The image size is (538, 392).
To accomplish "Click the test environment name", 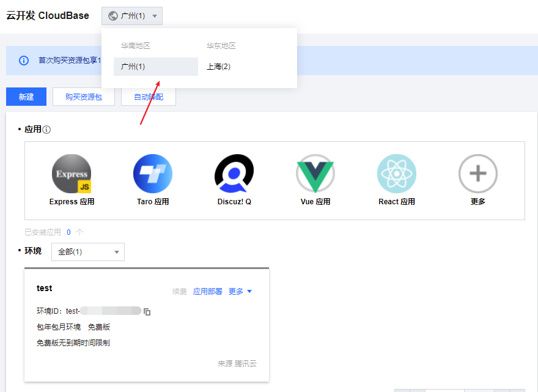I will tap(44, 288).
